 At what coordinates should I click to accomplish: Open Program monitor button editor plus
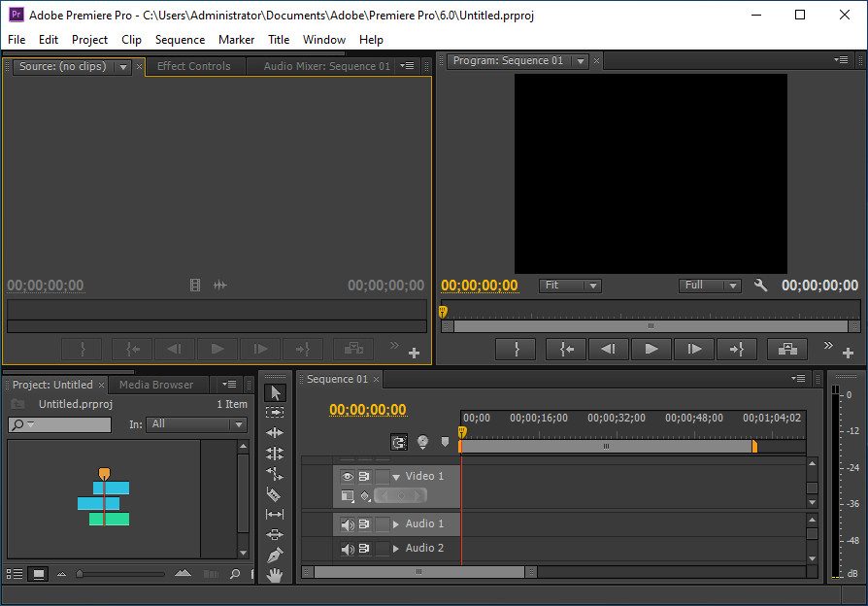[x=848, y=353]
